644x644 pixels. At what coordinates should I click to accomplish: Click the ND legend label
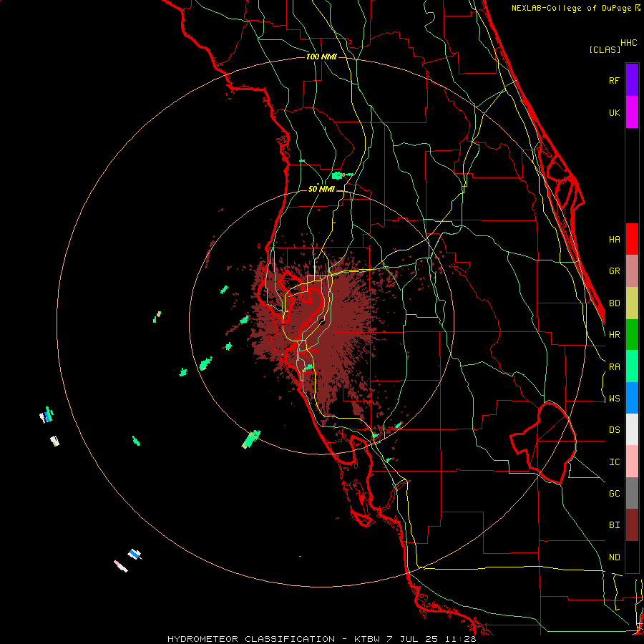tap(614, 557)
